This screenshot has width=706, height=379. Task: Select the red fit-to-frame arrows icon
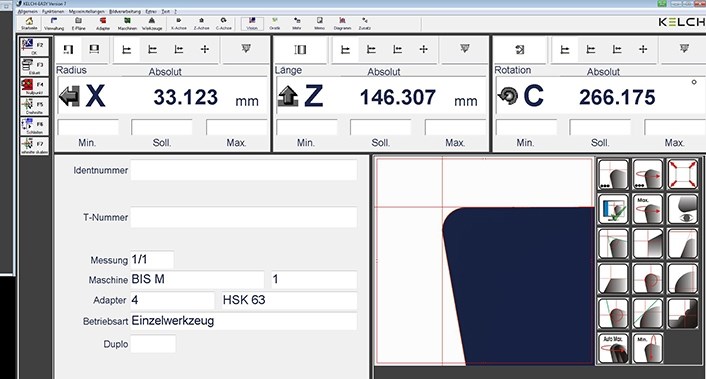(x=683, y=174)
